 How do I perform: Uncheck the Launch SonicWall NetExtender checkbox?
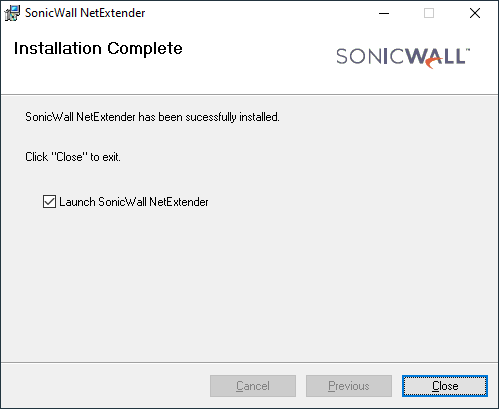[x=49, y=202]
